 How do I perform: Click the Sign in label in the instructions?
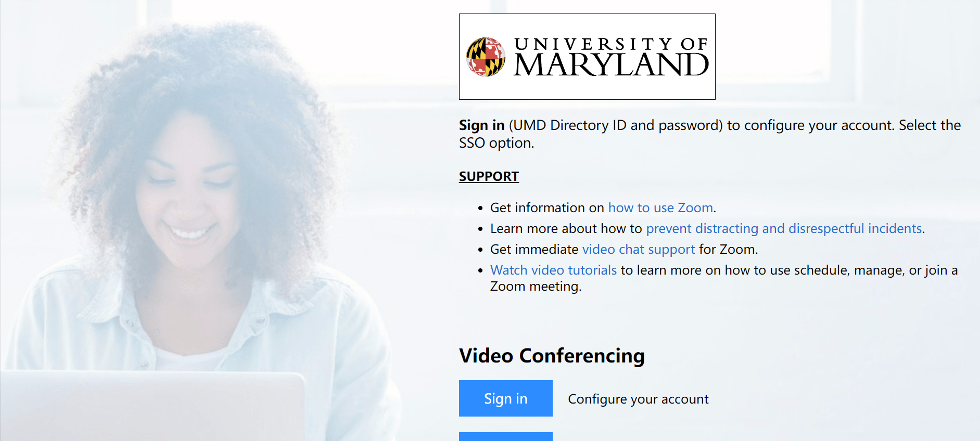(481, 125)
